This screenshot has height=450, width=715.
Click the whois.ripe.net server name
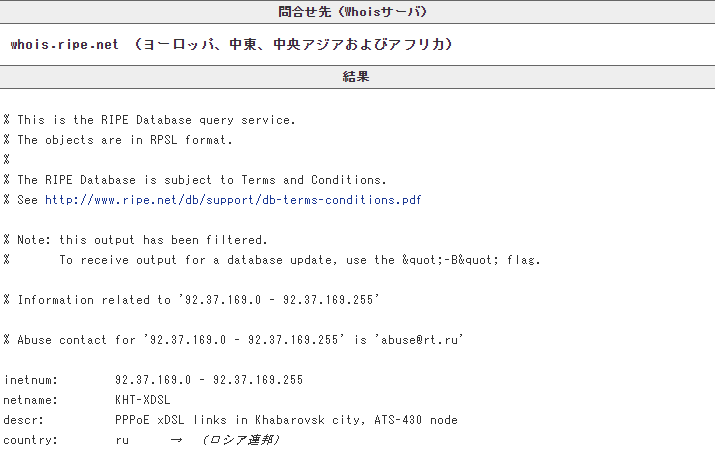coord(65,45)
